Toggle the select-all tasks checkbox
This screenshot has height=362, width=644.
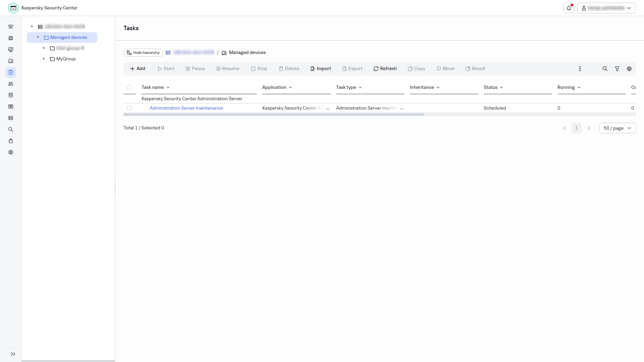coord(129,88)
